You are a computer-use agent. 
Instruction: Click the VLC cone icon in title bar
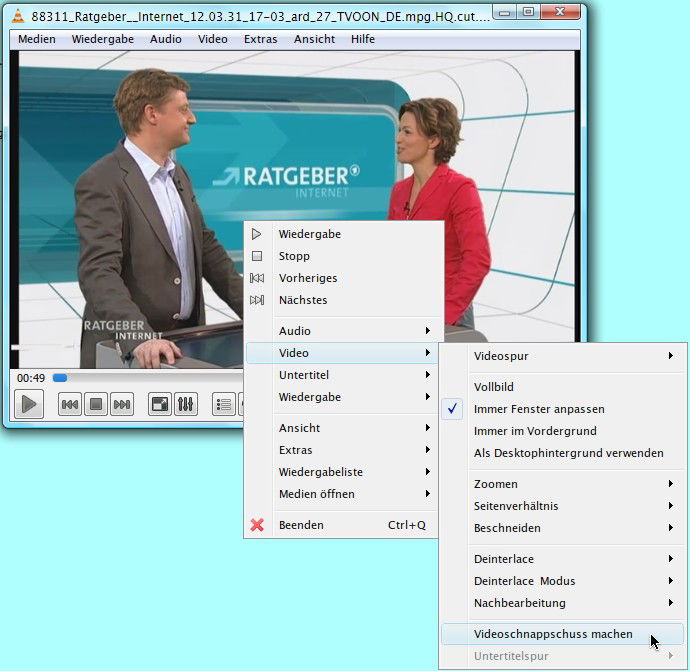(18, 16)
